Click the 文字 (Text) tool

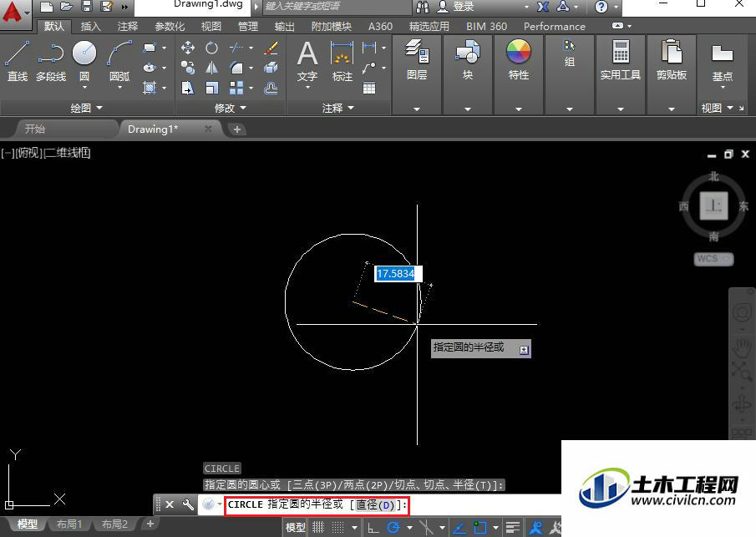tap(307, 61)
